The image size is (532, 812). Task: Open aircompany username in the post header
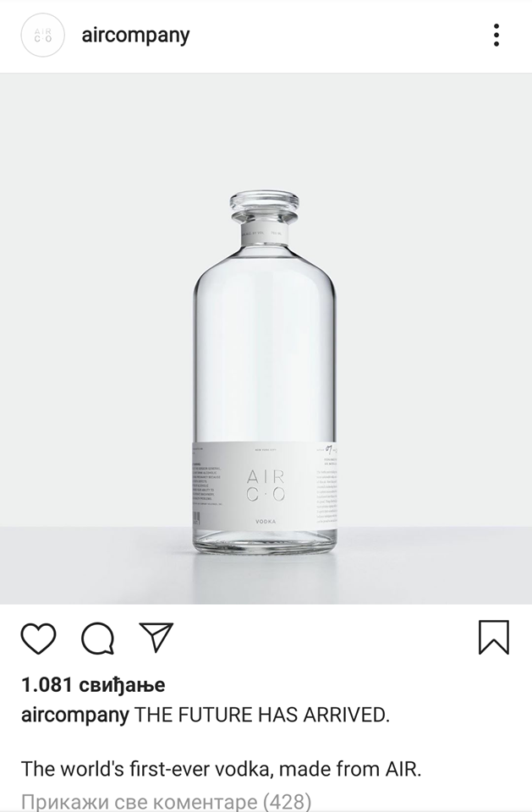135,36
